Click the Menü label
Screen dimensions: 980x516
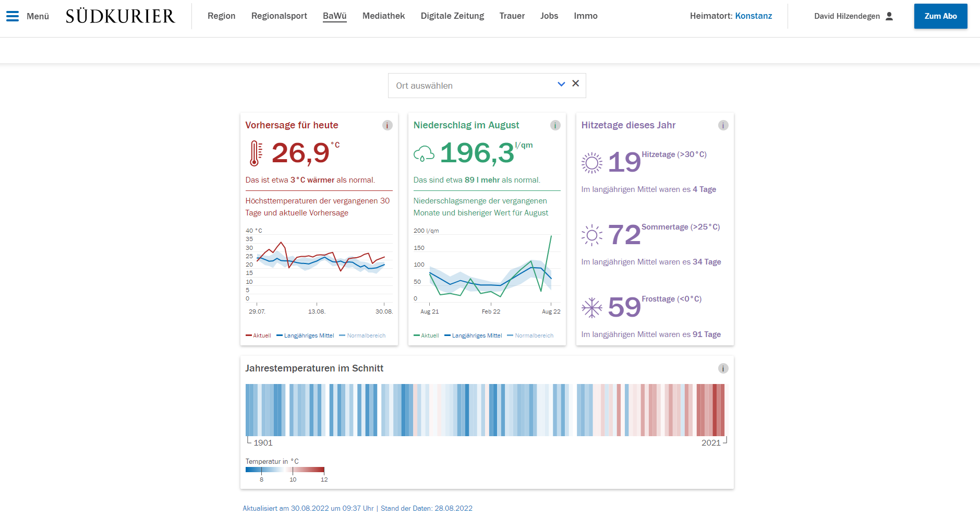(38, 16)
